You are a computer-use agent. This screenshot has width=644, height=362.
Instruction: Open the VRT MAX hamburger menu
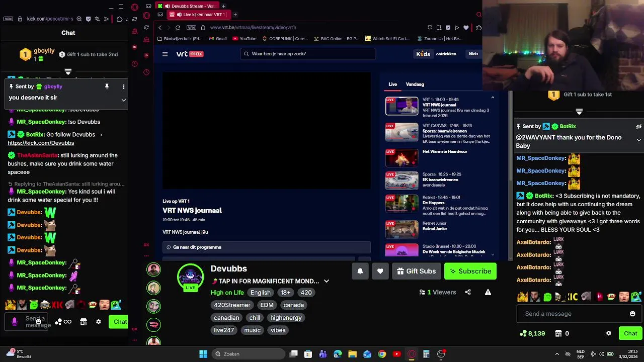tap(165, 54)
